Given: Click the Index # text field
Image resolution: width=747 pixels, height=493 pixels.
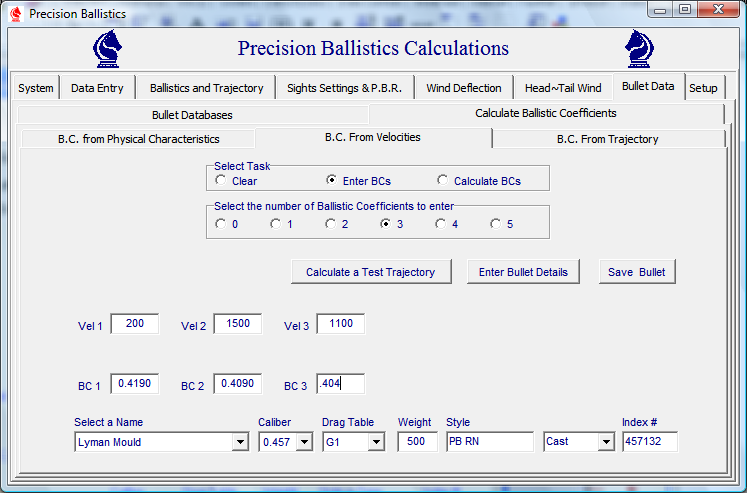Looking at the screenshot, I should point(649,441).
